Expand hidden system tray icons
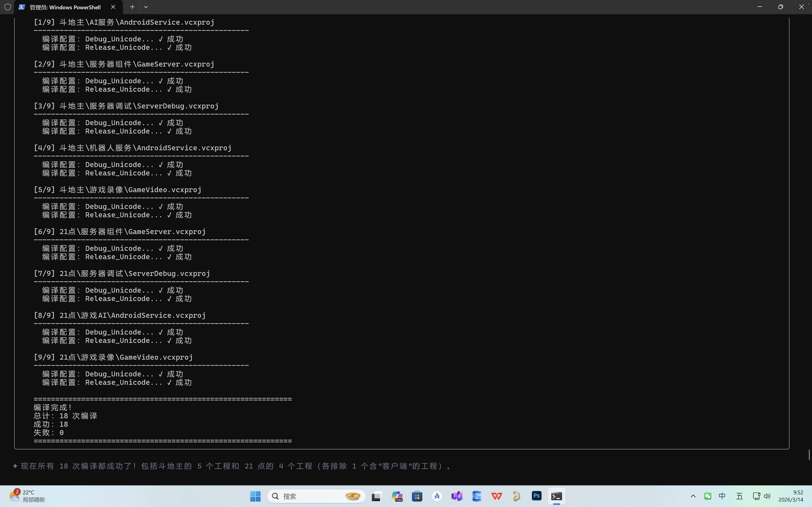812x507 pixels. (x=693, y=496)
